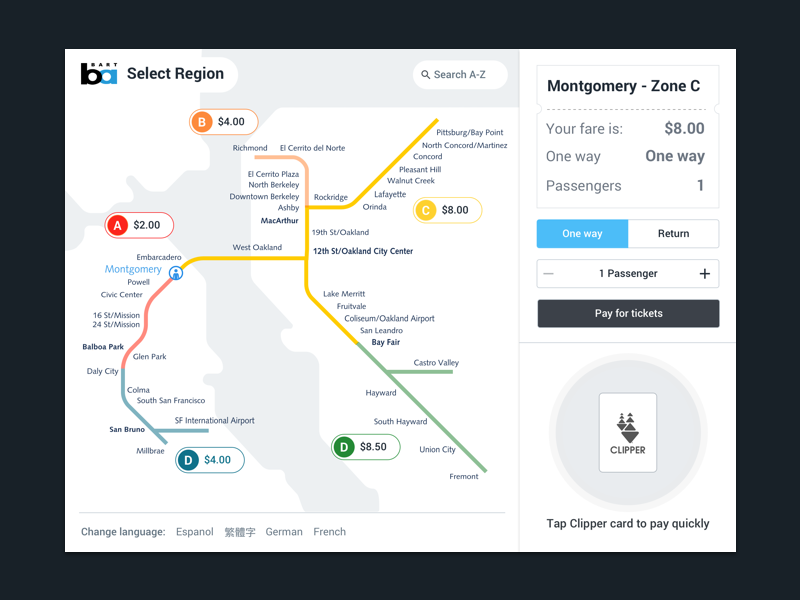
Task: Change language to German
Action: tap(284, 532)
